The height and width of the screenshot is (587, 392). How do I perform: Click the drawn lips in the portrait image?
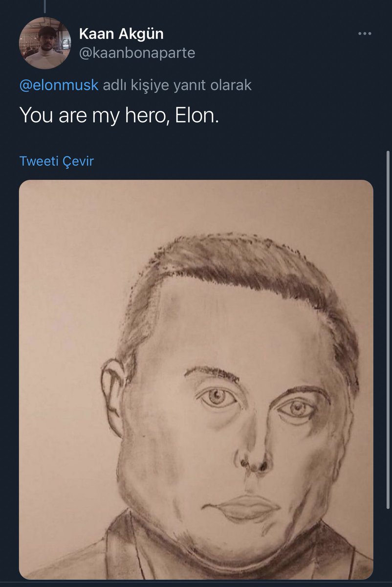click(x=243, y=507)
